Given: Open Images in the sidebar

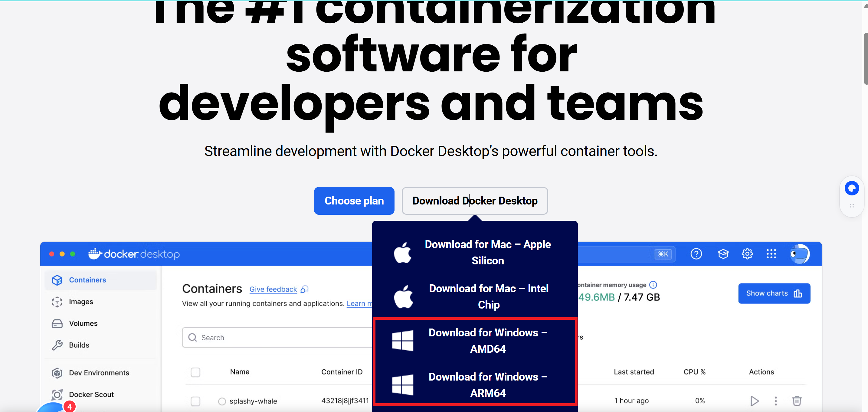Looking at the screenshot, I should point(81,302).
